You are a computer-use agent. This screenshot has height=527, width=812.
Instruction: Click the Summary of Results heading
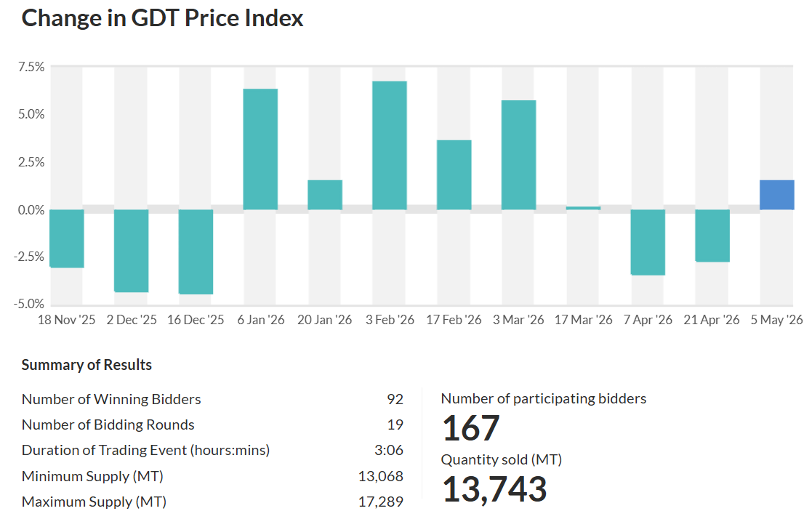87,365
